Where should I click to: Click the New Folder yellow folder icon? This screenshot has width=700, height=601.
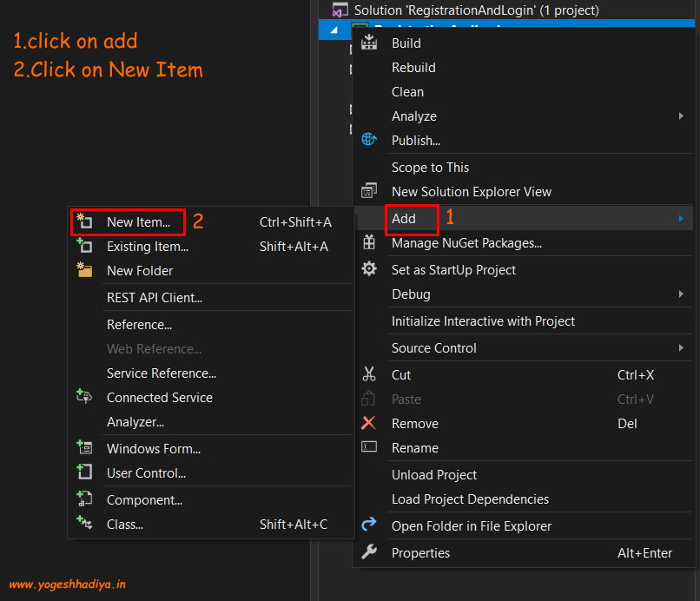click(83, 270)
